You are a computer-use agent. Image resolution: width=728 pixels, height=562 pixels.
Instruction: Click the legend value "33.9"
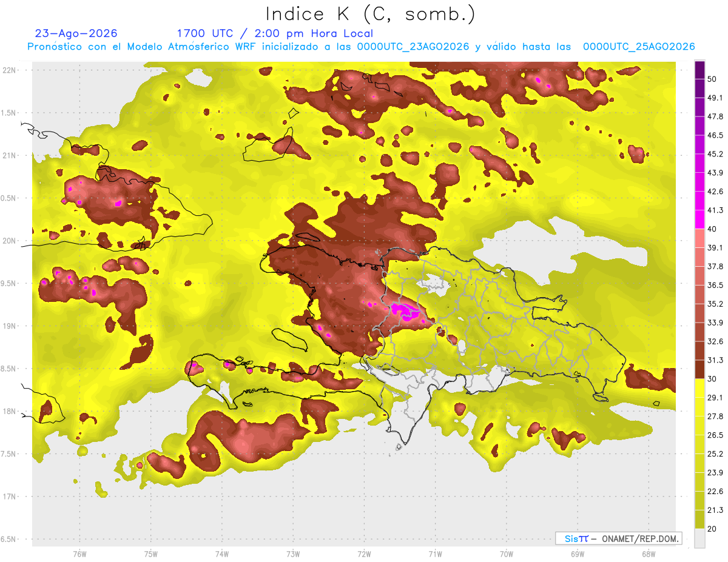click(x=715, y=323)
